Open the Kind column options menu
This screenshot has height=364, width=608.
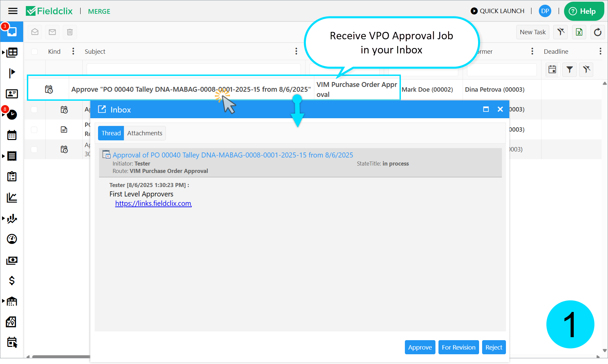point(73,51)
